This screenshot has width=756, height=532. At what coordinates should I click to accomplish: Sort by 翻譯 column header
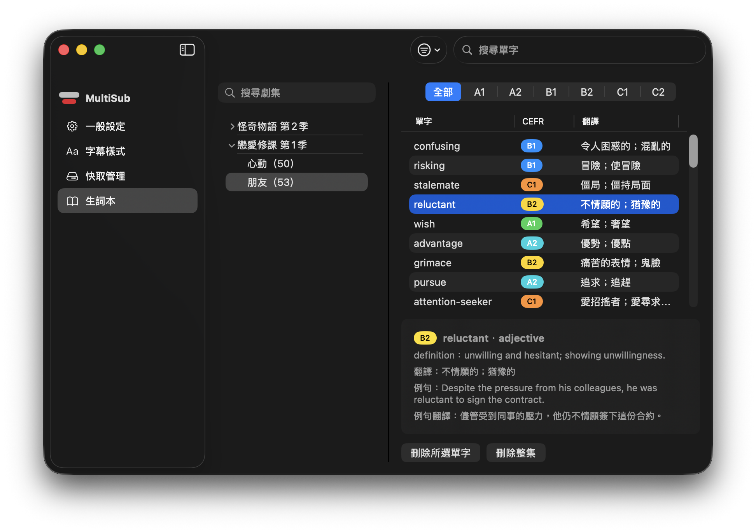click(590, 121)
